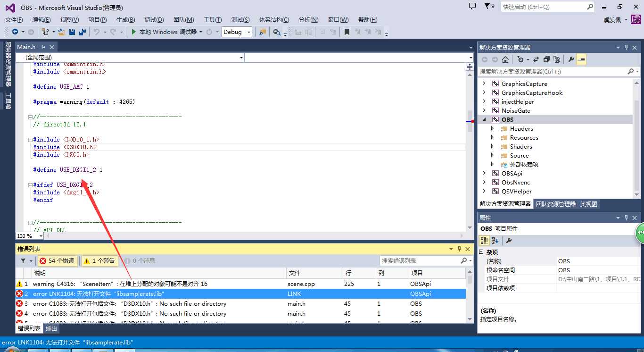Open the 生成(B) build menu
The image size is (644, 352).
125,19
